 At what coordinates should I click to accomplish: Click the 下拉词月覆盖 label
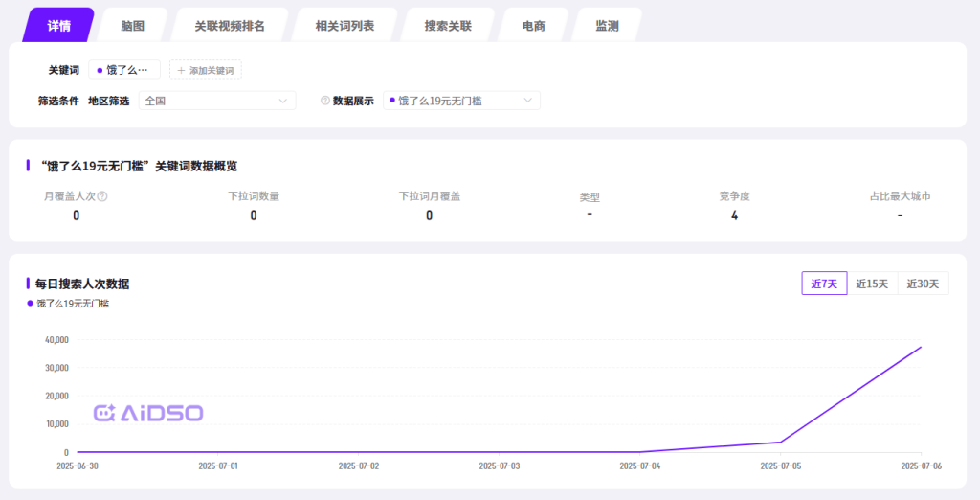[x=430, y=195]
